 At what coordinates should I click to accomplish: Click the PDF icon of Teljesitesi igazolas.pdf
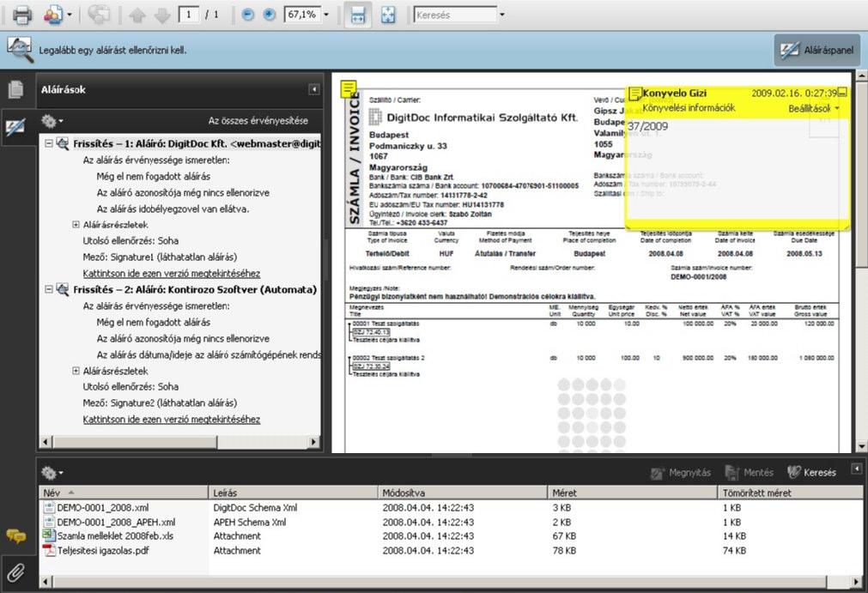point(49,550)
